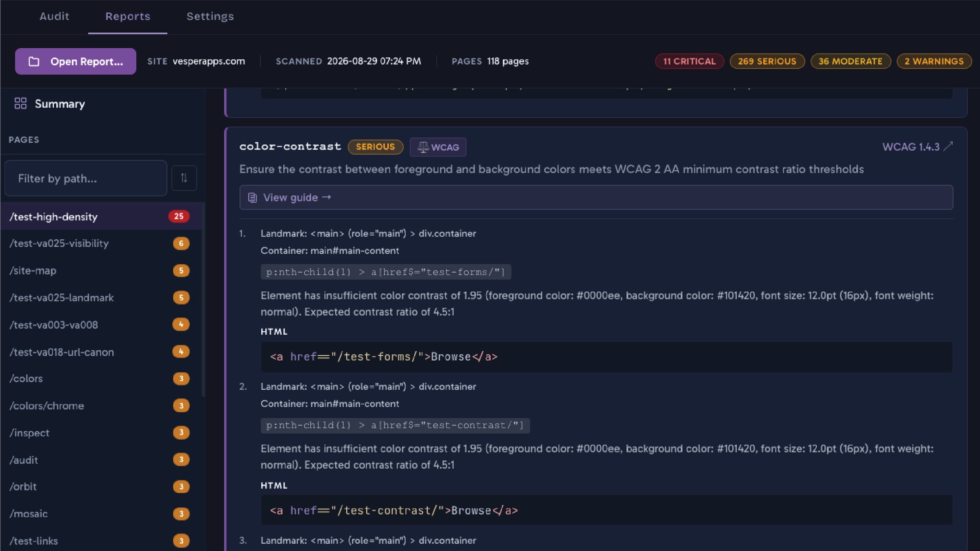Open the WCAG 1.4.3 reference link
This screenshot has width=980, height=551.
917,147
